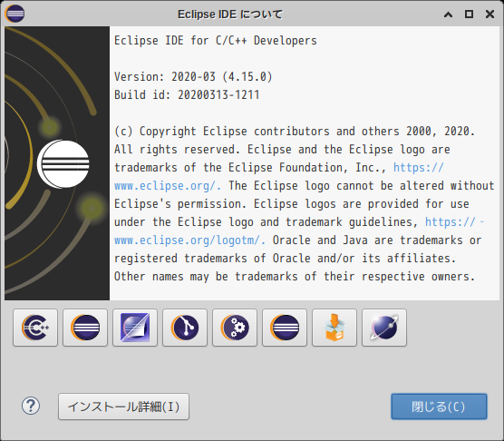
Task: Open the Git branch EGit feature icon
Action: pyautogui.click(x=185, y=328)
